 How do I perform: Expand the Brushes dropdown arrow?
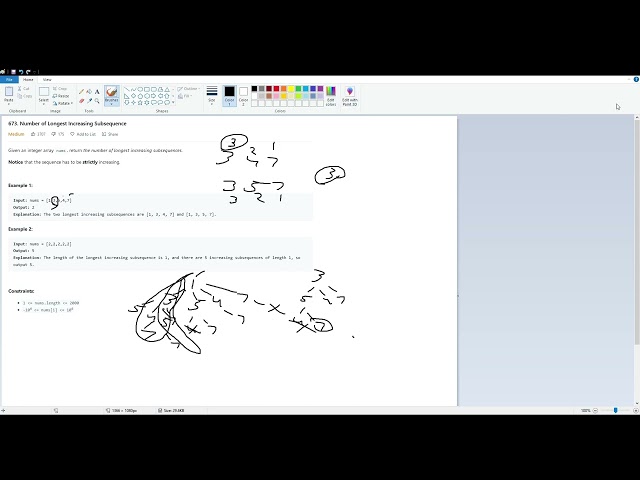click(x=111, y=104)
